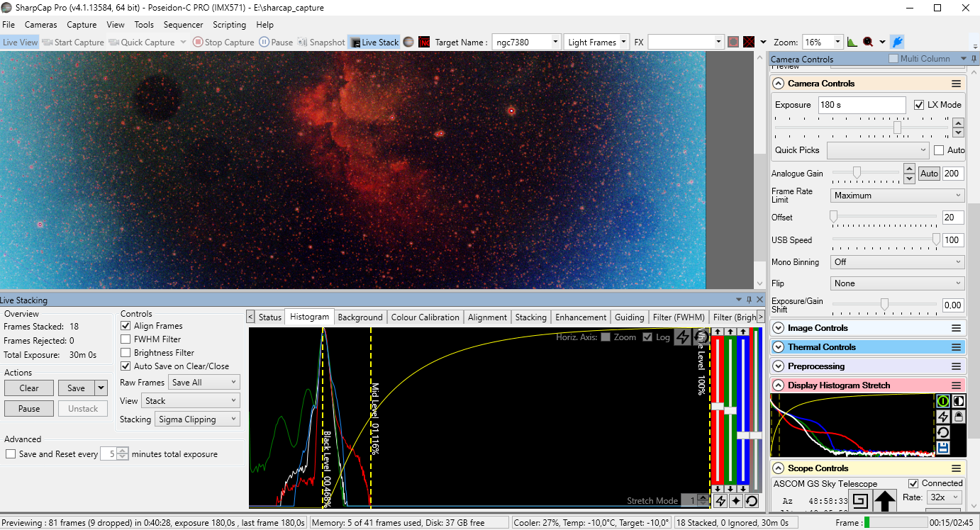The width and height of the screenshot is (980, 530).
Task: Open the View dropdown set to Stack
Action: click(190, 401)
